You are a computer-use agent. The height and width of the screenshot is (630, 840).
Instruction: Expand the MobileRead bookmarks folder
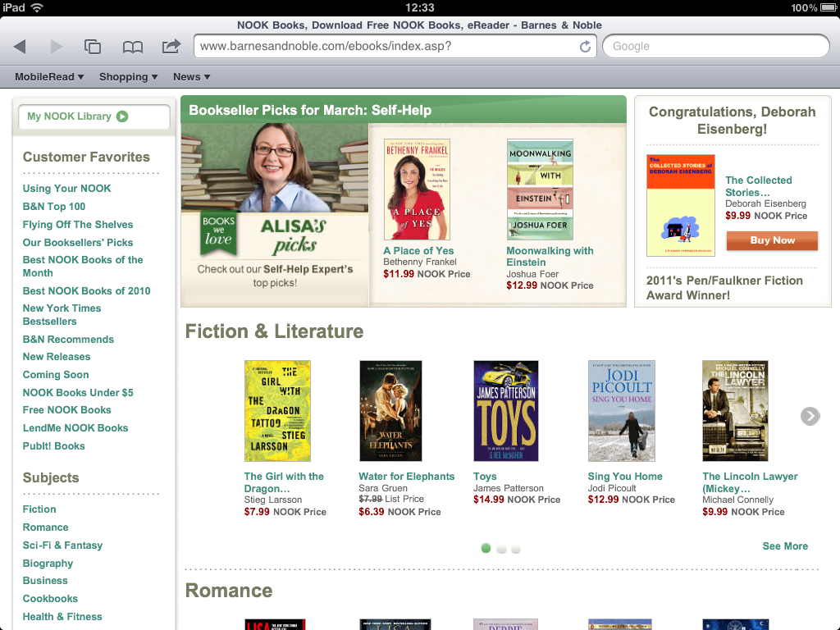point(49,77)
